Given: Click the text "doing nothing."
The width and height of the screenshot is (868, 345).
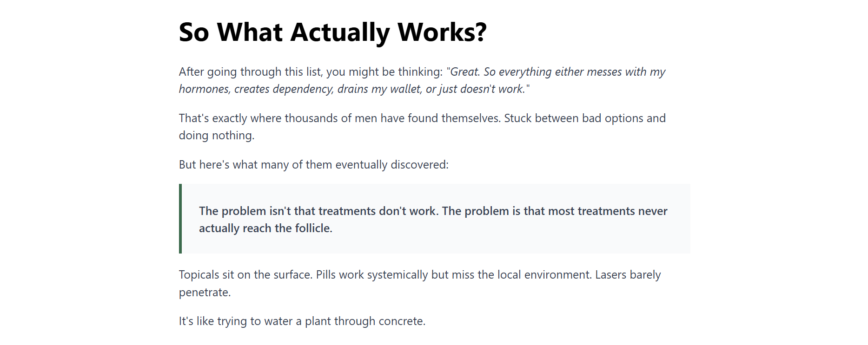Looking at the screenshot, I should 217,136.
